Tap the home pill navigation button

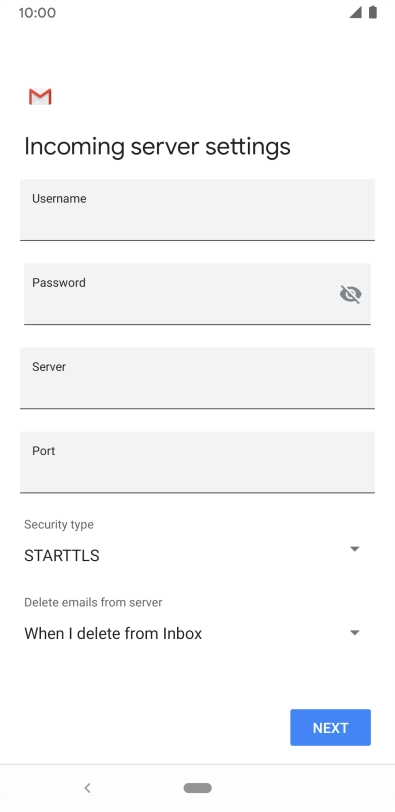click(x=197, y=788)
